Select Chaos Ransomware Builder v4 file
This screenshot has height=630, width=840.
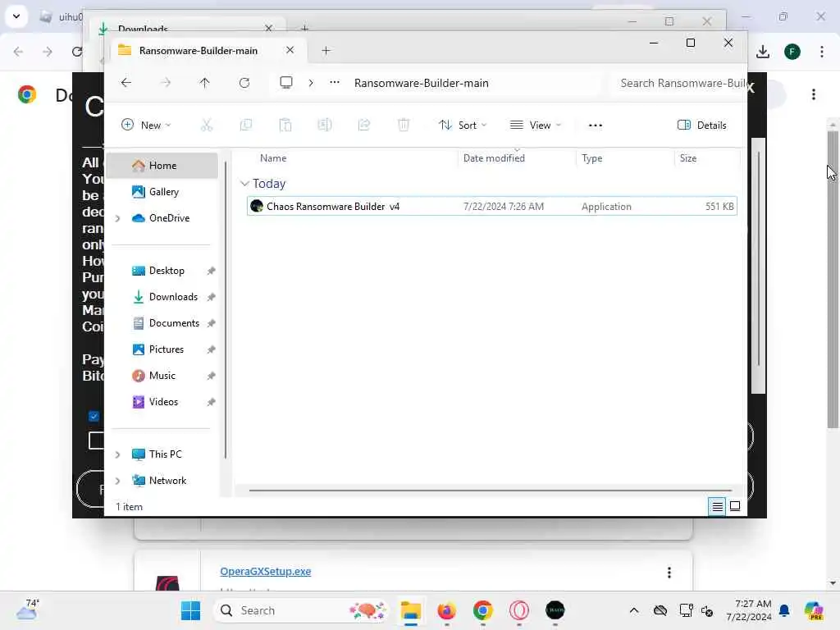[x=492, y=206]
